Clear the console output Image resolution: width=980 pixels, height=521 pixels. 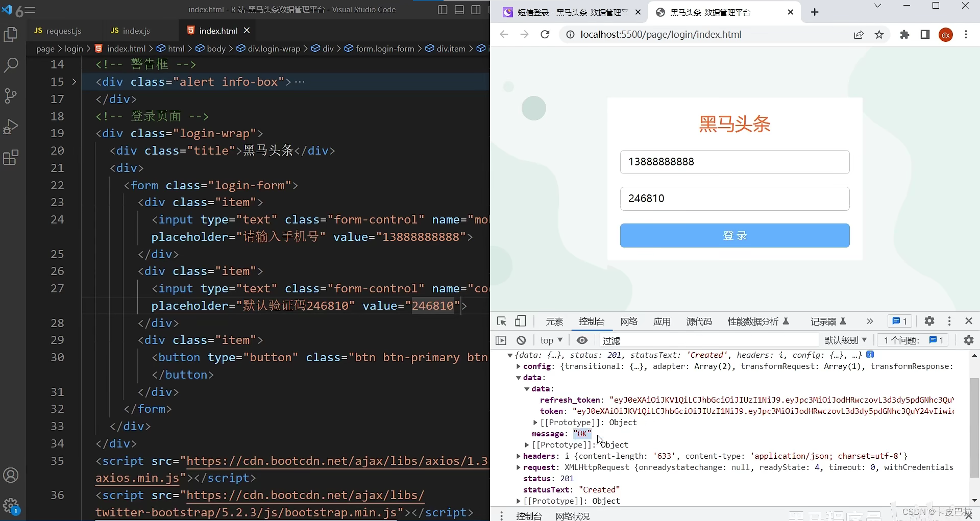(x=521, y=340)
